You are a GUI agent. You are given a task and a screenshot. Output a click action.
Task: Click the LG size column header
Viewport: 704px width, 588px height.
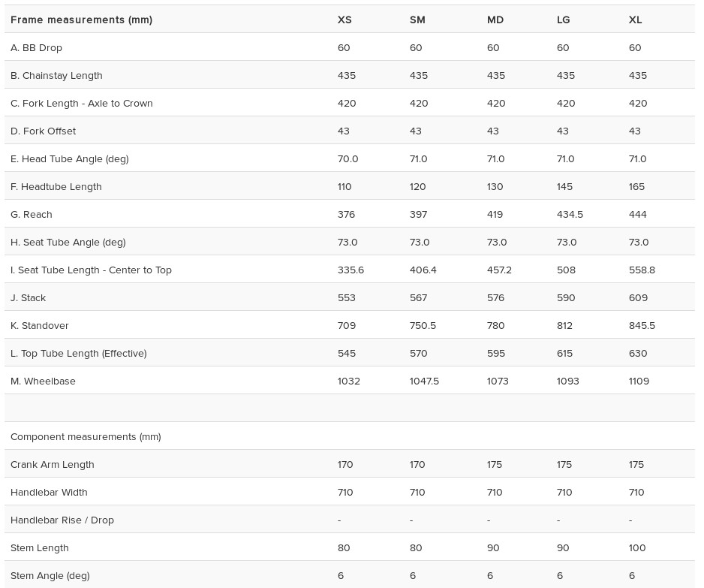(564, 20)
